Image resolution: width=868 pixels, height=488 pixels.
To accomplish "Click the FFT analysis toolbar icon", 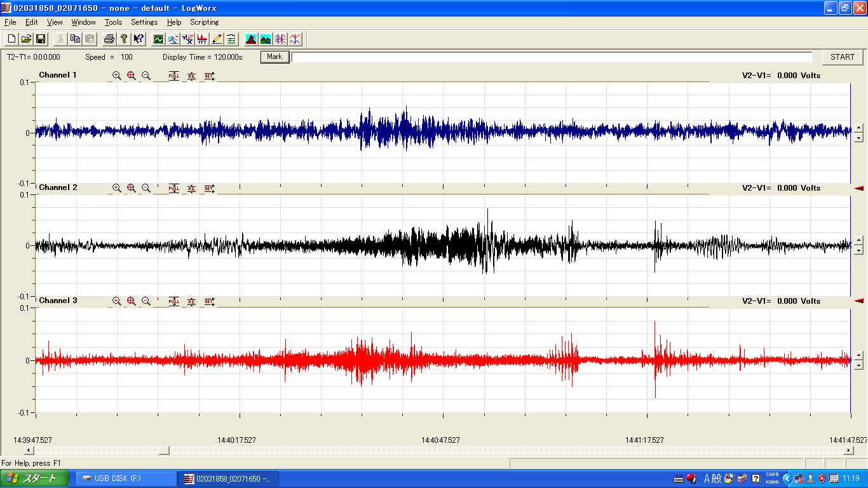I will click(x=202, y=39).
